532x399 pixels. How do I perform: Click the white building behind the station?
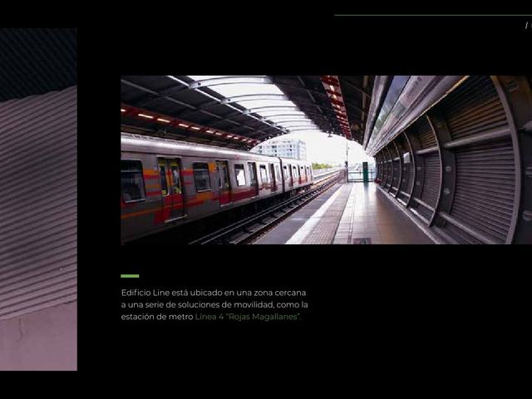[x=282, y=149]
